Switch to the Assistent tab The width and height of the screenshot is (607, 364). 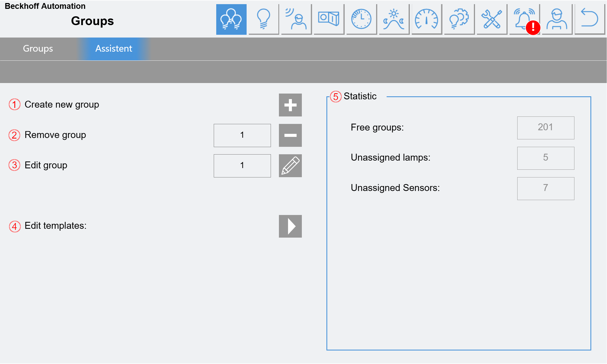pyautogui.click(x=114, y=49)
